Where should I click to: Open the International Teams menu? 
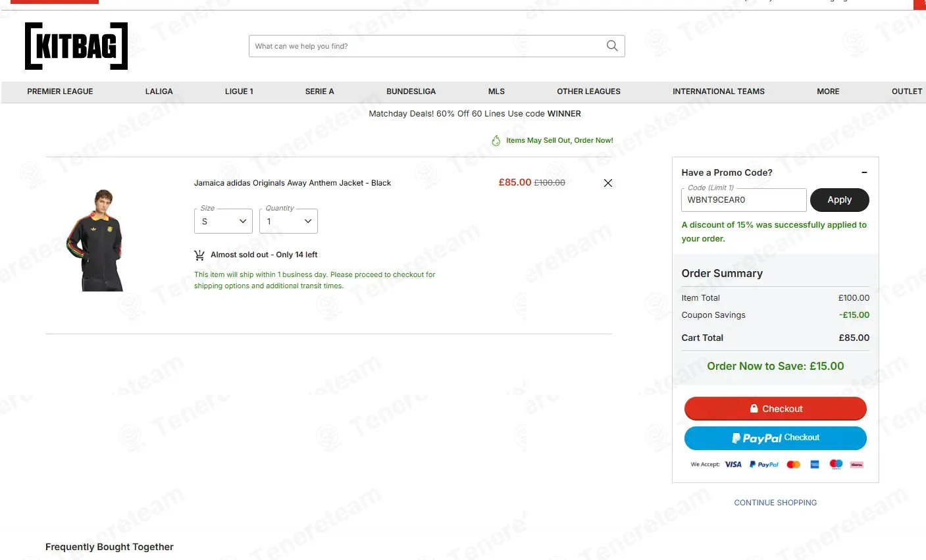pos(719,91)
